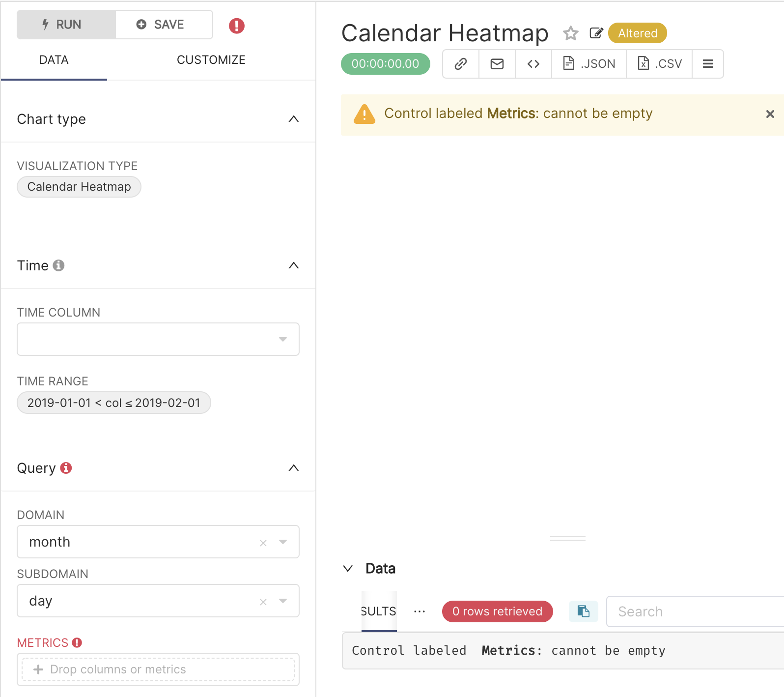The image size is (784, 697).
Task: Share chart by email envelope icon
Action: click(497, 64)
